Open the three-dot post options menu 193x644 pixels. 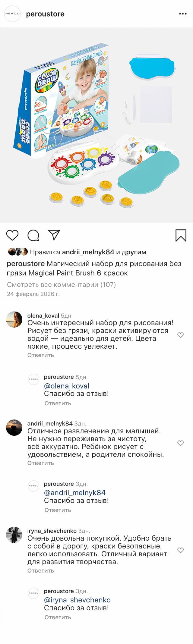[183, 14]
